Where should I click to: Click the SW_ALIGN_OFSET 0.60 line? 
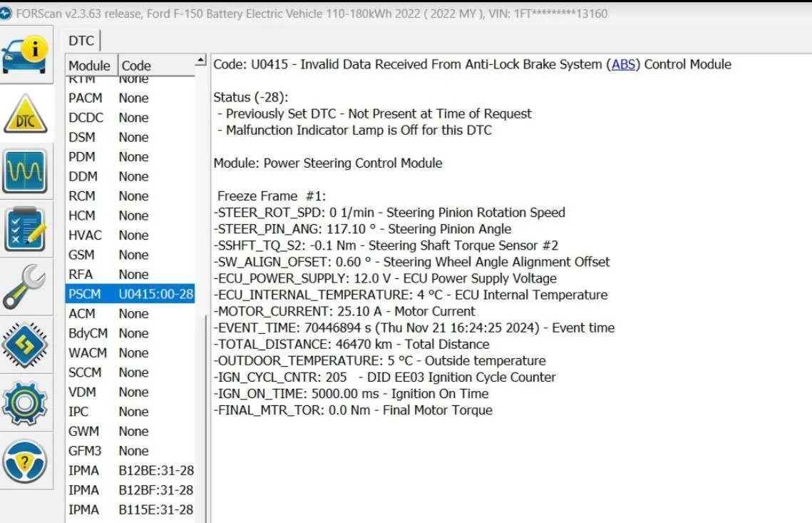[411, 263]
